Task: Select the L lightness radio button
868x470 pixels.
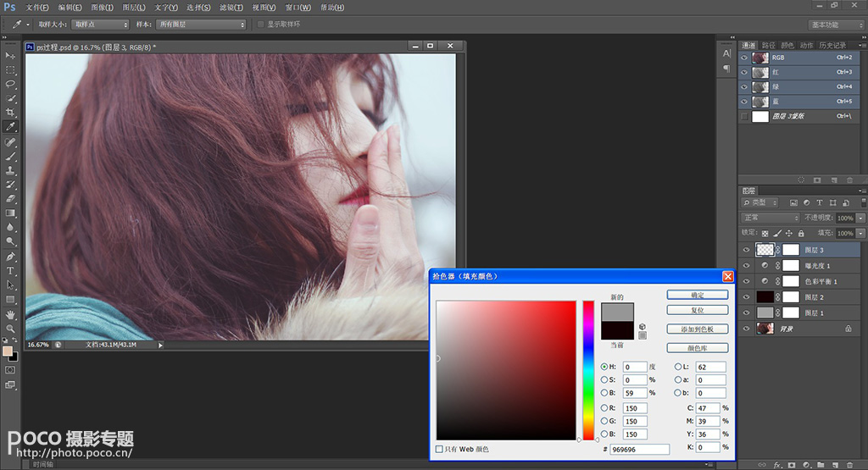Action: pos(677,367)
